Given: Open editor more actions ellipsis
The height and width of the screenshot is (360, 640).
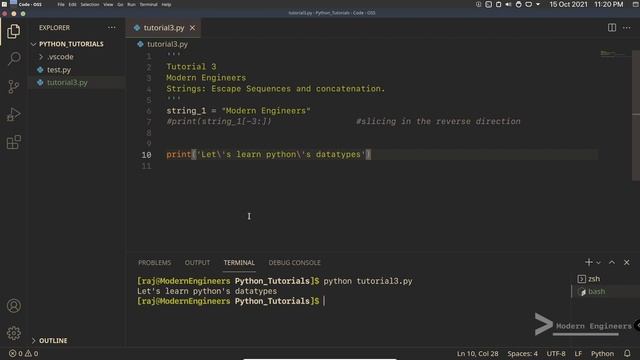Looking at the screenshot, I should pyautogui.click(x=627, y=28).
